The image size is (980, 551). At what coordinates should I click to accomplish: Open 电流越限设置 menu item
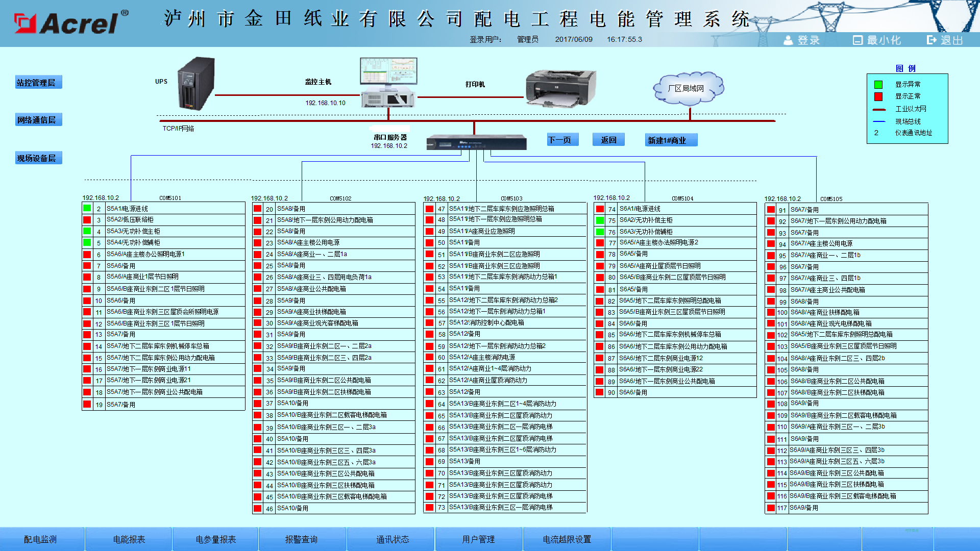567,539
